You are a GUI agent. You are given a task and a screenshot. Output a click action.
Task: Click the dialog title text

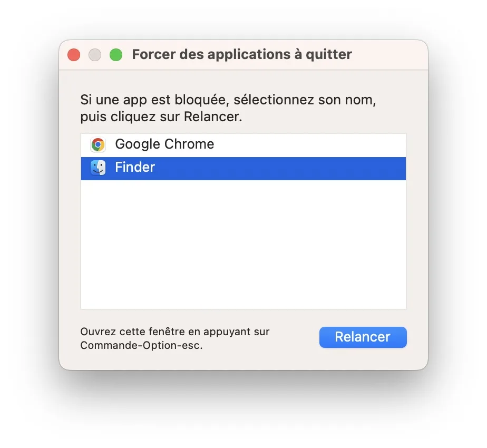(242, 54)
